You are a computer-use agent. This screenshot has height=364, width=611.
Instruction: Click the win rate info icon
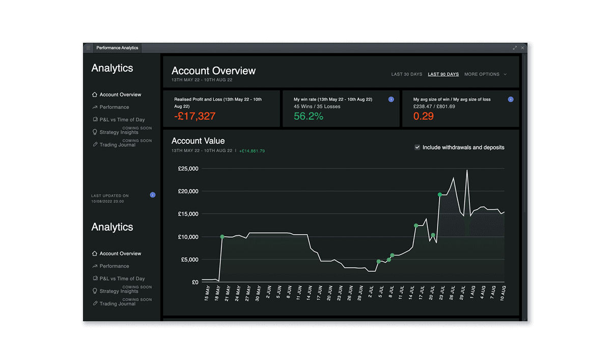(391, 99)
